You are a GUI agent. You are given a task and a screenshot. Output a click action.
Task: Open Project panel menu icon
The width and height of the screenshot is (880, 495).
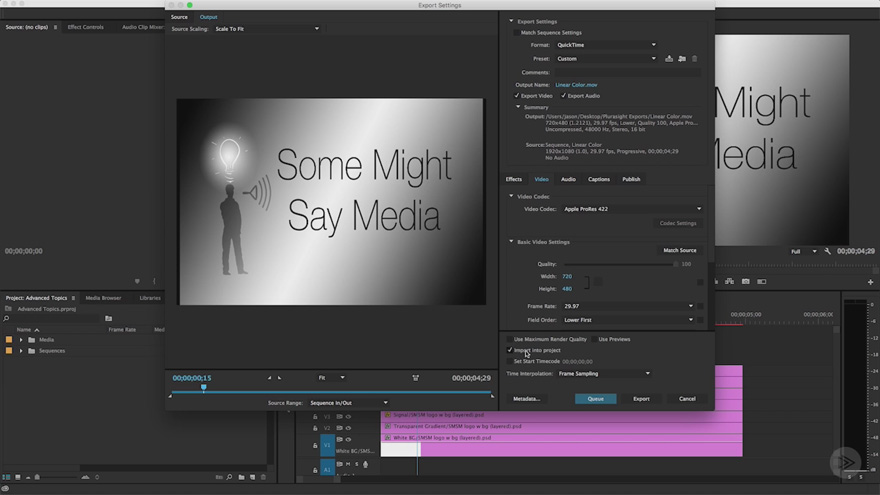click(73, 298)
